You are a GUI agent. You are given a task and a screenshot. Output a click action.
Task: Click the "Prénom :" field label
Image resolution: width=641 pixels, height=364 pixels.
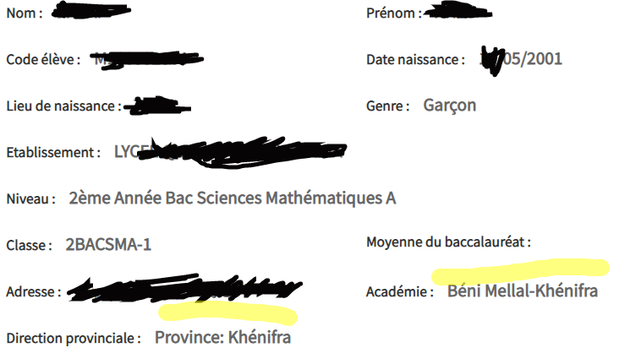pos(393,14)
